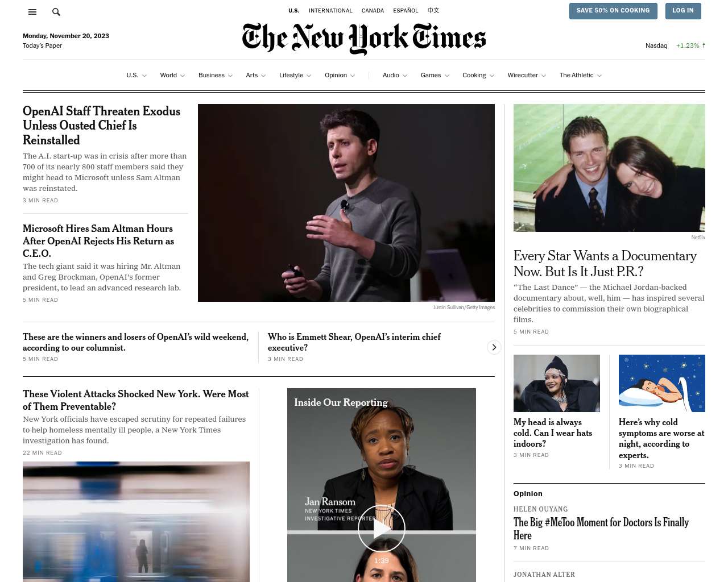The height and width of the screenshot is (582, 728).
Task: Click The New York Times logo
Action: (x=364, y=38)
